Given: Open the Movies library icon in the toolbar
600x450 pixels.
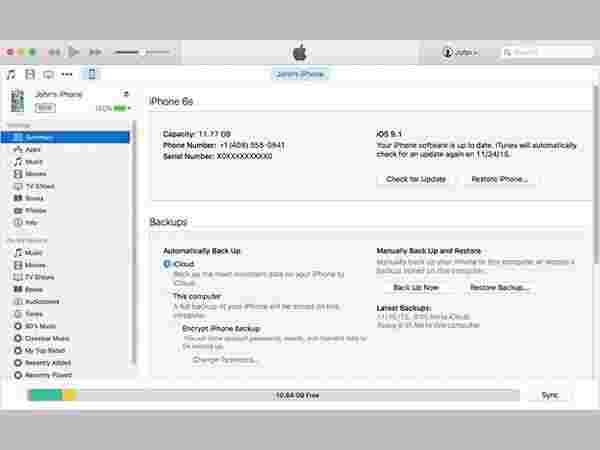Looking at the screenshot, I should point(30,74).
